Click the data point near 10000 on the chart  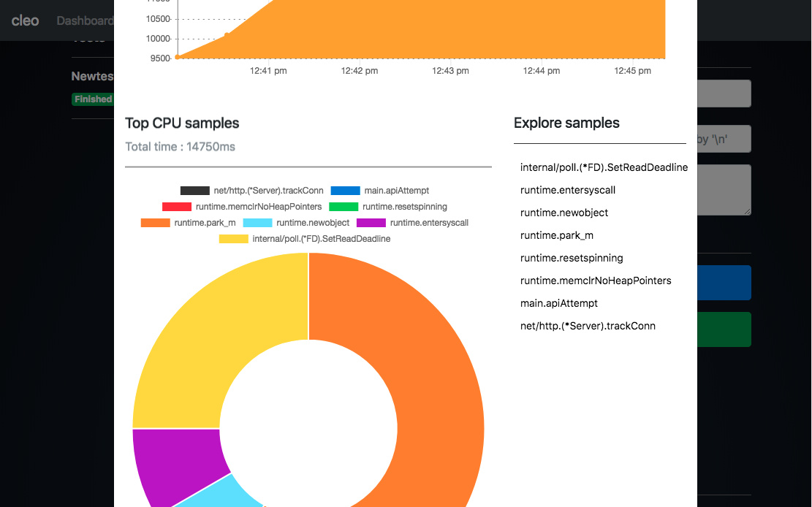[x=227, y=35]
